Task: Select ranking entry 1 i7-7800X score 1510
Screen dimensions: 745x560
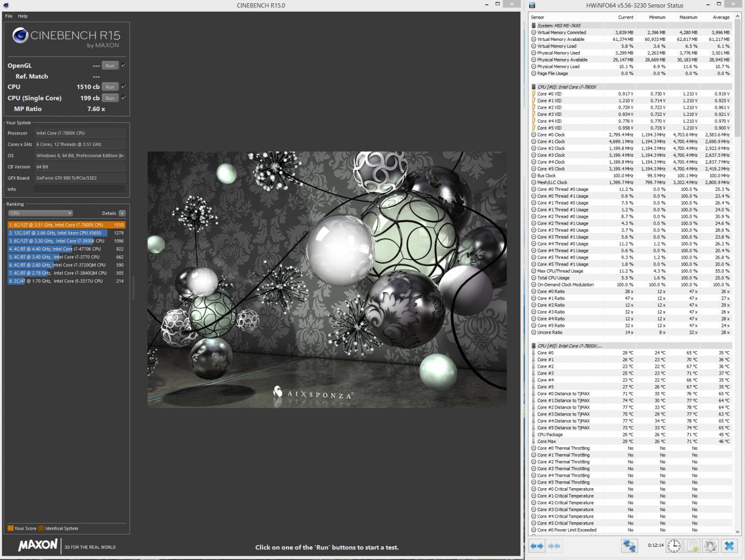Action: 66,225
